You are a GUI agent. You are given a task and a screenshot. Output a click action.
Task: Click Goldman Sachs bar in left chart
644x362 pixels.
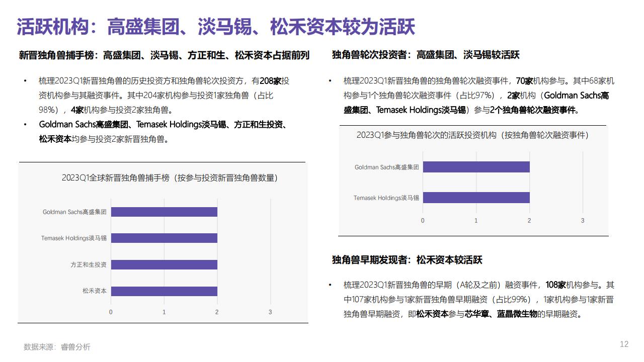(164, 212)
